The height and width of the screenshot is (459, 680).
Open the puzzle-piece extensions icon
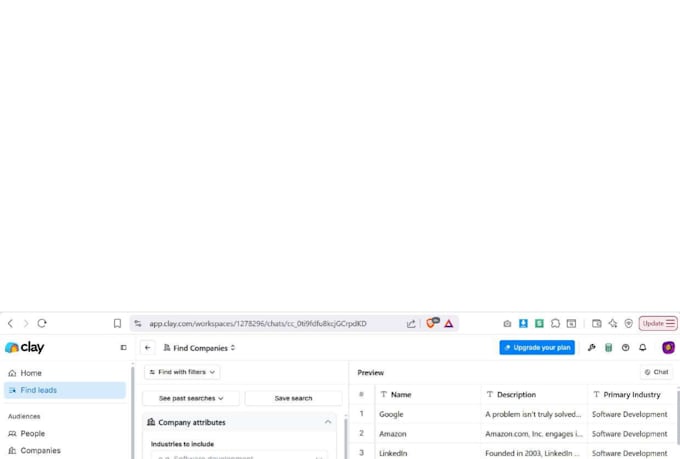(x=555, y=323)
